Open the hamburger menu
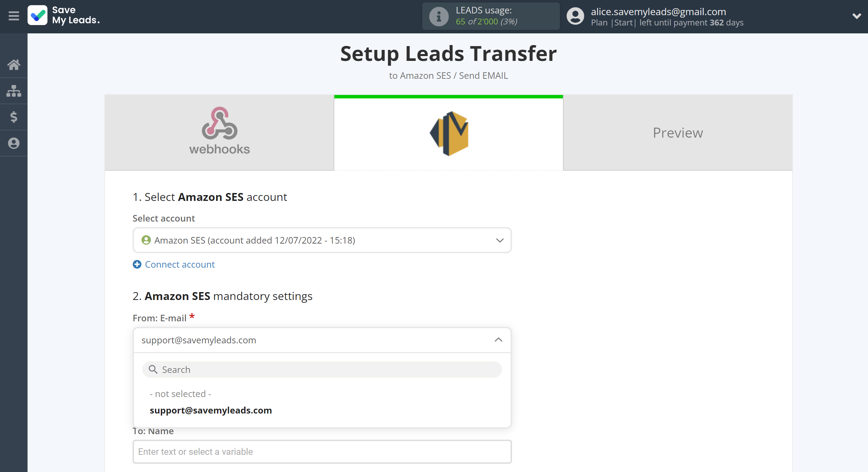 click(x=14, y=16)
